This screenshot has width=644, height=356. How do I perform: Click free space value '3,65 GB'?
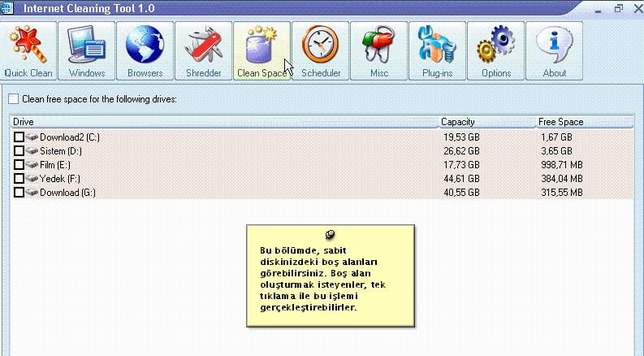click(556, 151)
